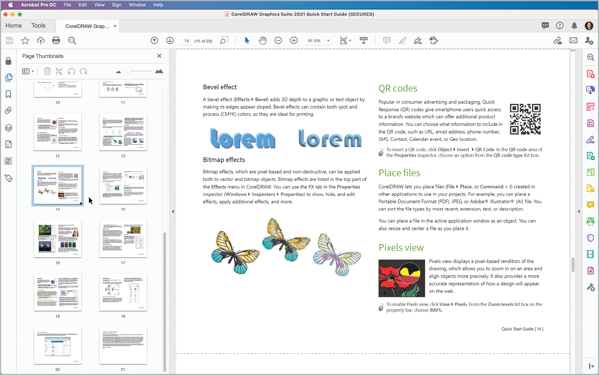Select the CorelDRAW Grap... document tab
599x375 pixels.
87,26
